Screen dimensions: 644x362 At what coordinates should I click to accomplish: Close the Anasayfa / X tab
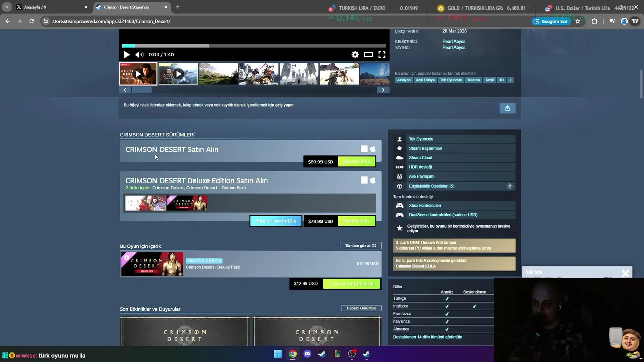(x=86, y=7)
